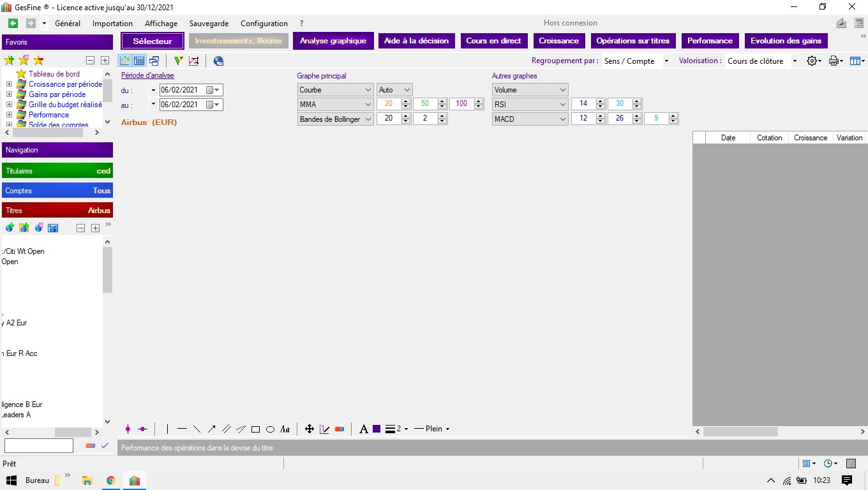This screenshot has height=490, width=868.
Task: Click the print icon in top toolbar
Action: 834,61
